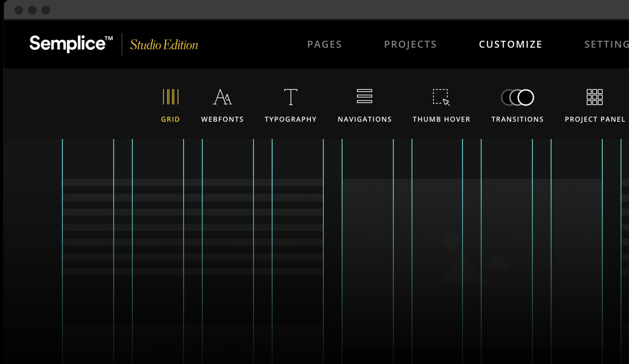The width and height of the screenshot is (629, 364).
Task: Open the Webfonts section icon
Action: pos(222,97)
